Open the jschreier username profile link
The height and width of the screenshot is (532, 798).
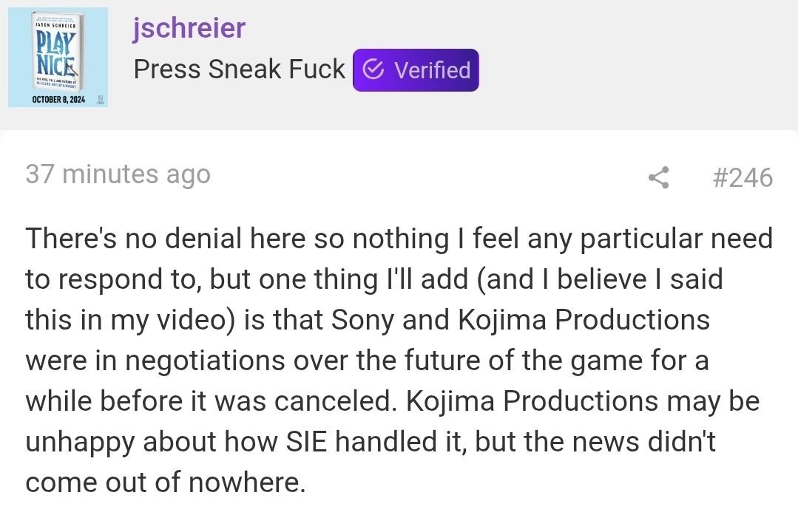pos(189,27)
